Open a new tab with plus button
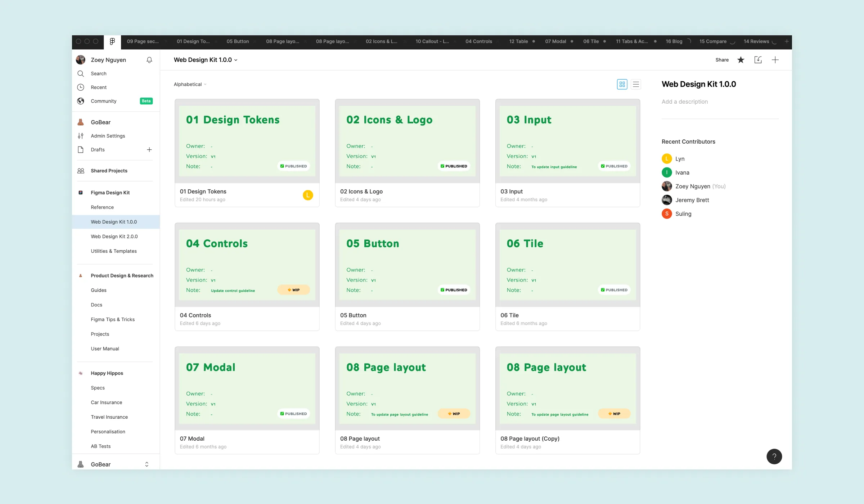This screenshot has height=504, width=864. pyautogui.click(x=787, y=41)
